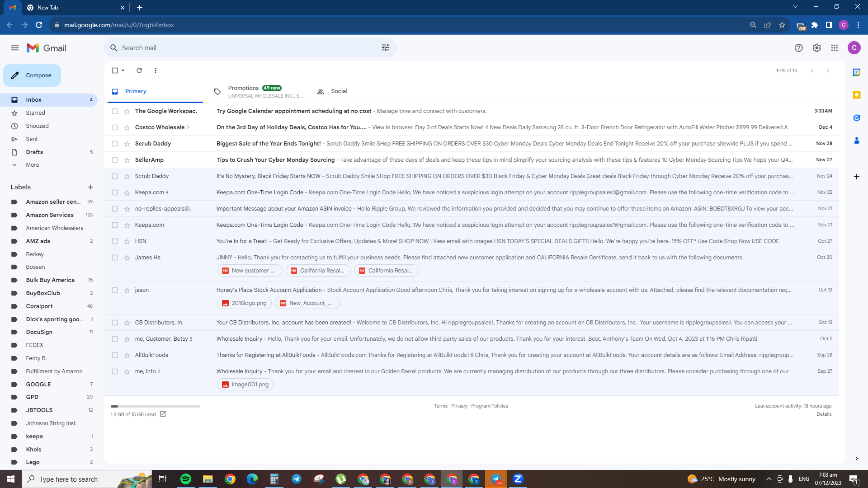Viewport: 868px width, 488px height.
Task: Open the Privacy link in footer
Action: [x=459, y=406]
